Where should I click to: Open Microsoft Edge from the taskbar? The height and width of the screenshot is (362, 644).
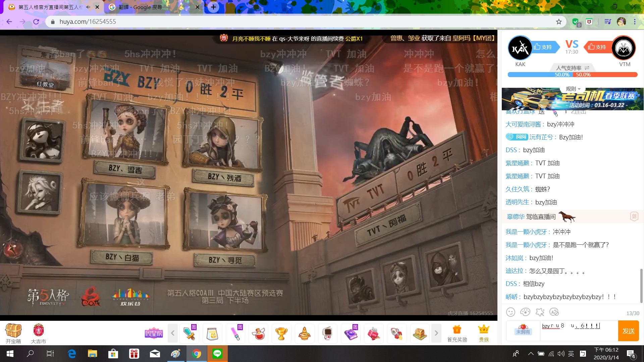point(72,354)
